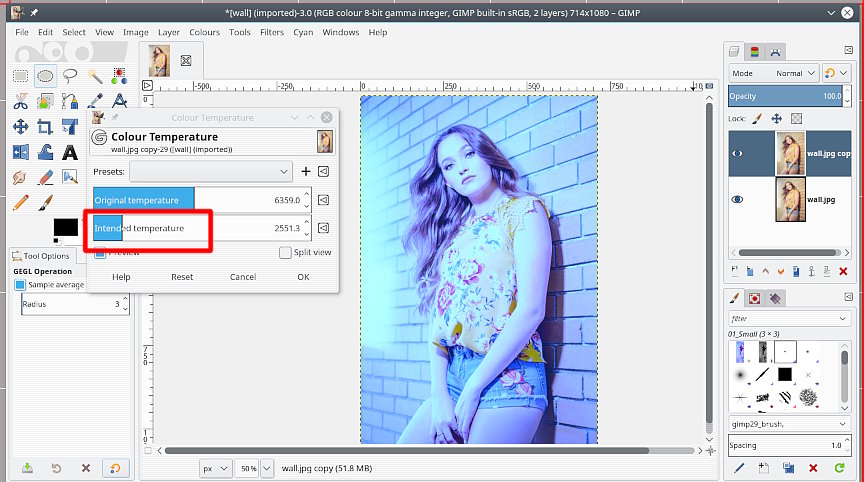
Task: Open the Filters menu
Action: [x=272, y=32]
